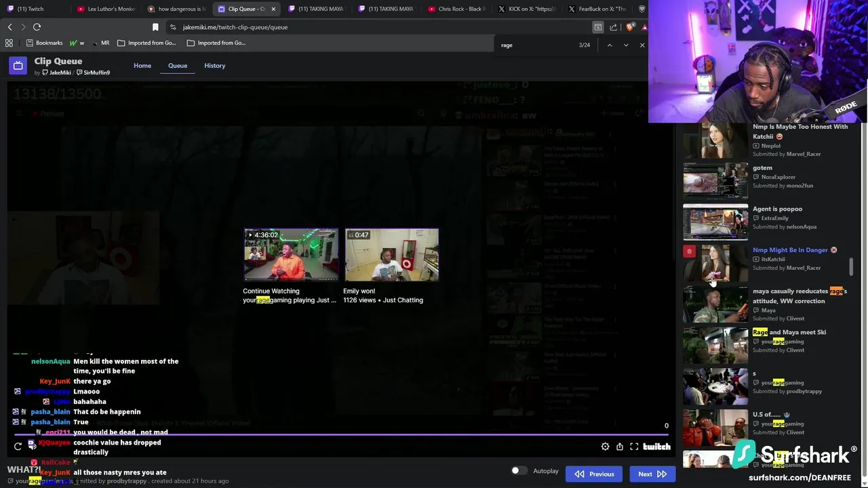The height and width of the screenshot is (488, 868).
Task: Toggle the Autoplay switch
Action: coord(519,471)
